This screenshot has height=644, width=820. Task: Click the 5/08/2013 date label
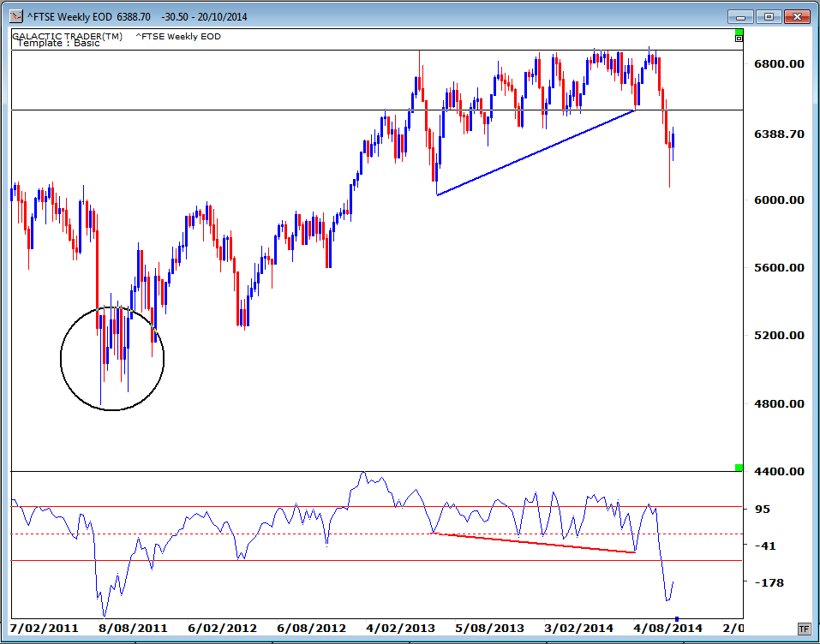[489, 629]
